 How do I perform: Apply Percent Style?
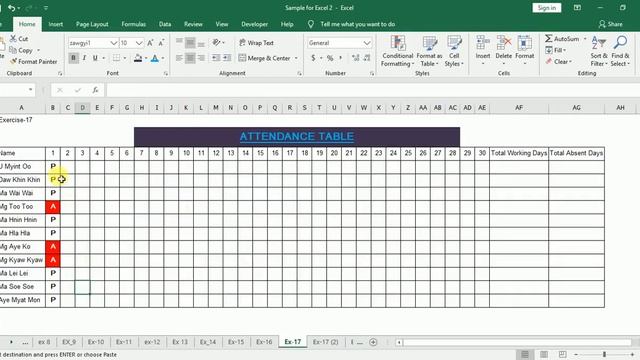click(330, 58)
